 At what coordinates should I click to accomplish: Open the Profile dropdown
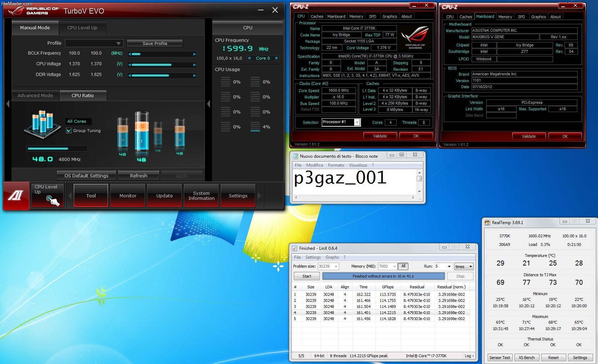(x=94, y=43)
